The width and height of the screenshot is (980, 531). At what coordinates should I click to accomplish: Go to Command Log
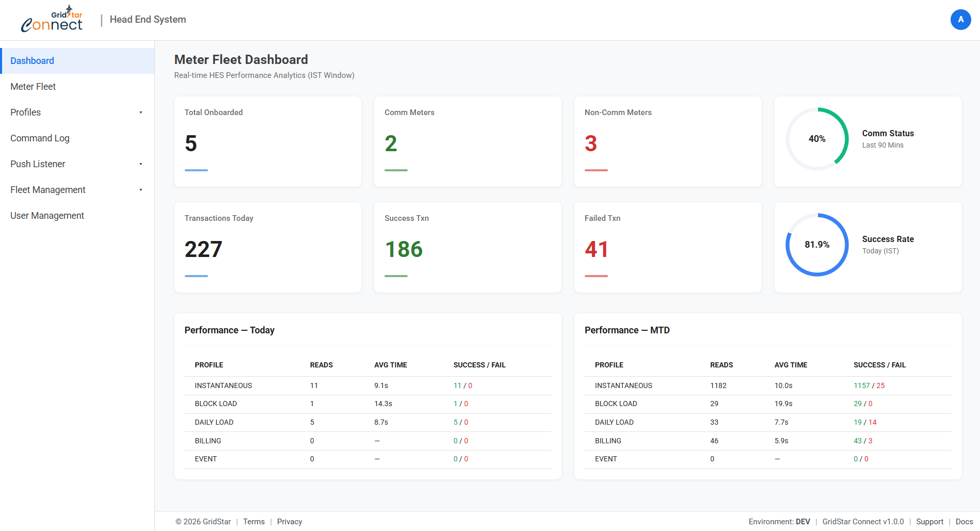(40, 138)
